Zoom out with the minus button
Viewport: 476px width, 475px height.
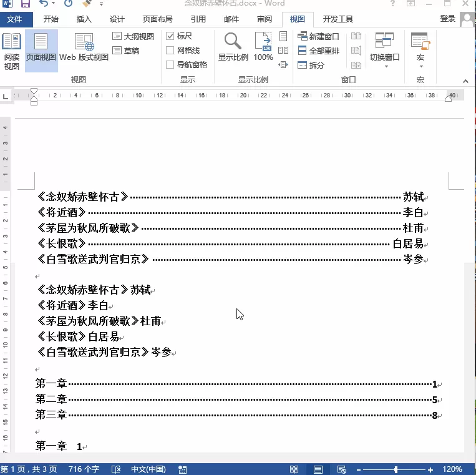tap(359, 470)
